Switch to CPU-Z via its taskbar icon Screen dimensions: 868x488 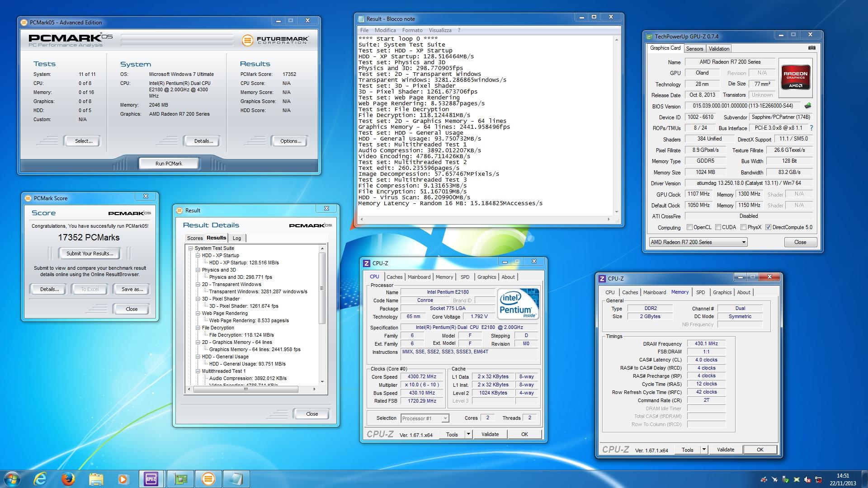coord(151,479)
